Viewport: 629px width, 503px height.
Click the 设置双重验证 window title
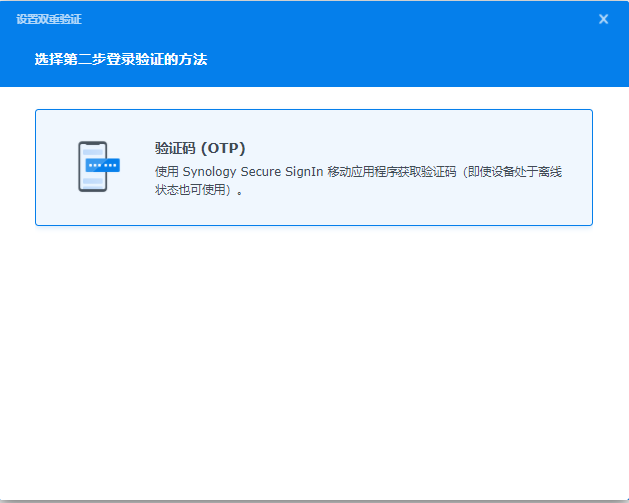[x=49, y=19]
